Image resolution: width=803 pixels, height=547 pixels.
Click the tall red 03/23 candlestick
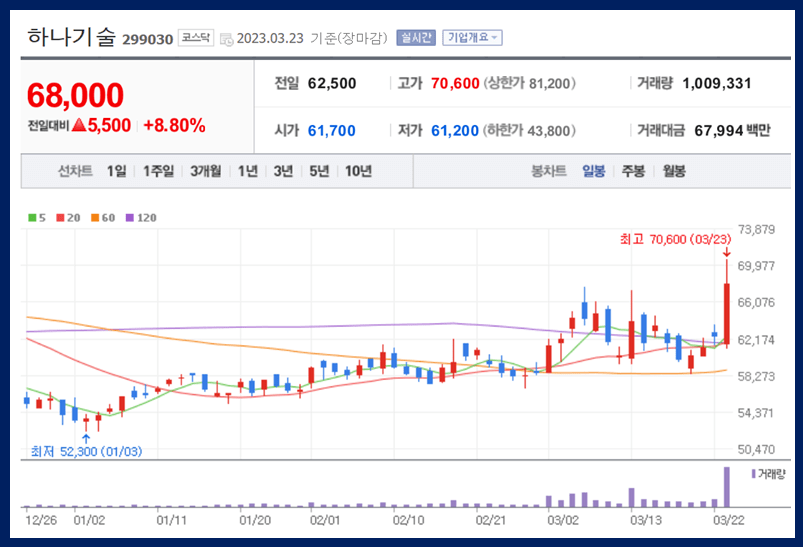726,305
